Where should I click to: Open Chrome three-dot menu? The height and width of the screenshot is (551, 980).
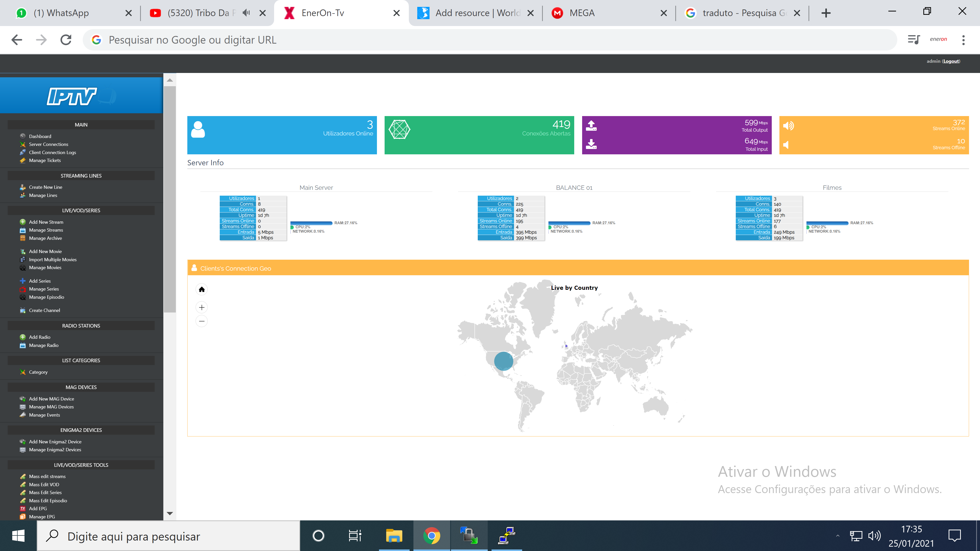tap(963, 40)
